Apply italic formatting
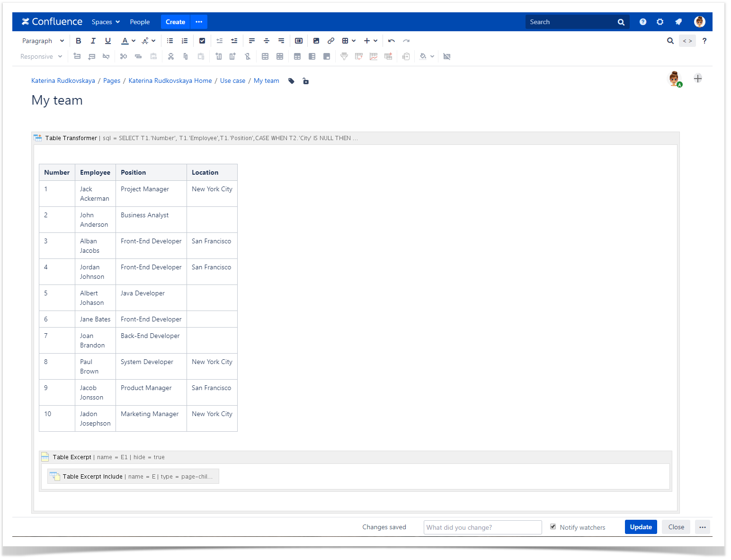Image resolution: width=731 pixels, height=560 pixels. [93, 41]
